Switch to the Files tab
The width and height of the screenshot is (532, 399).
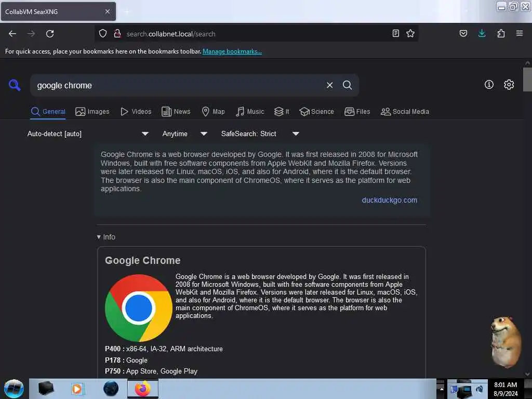coord(357,112)
